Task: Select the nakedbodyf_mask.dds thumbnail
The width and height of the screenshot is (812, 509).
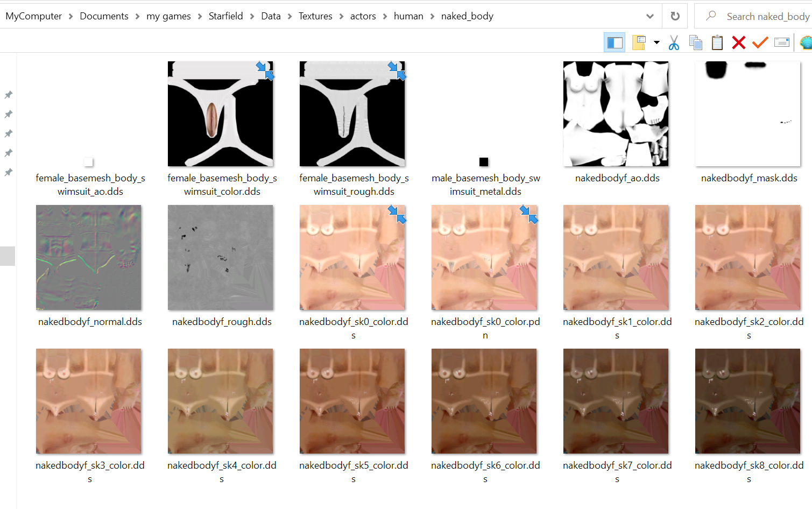Action: click(x=748, y=114)
